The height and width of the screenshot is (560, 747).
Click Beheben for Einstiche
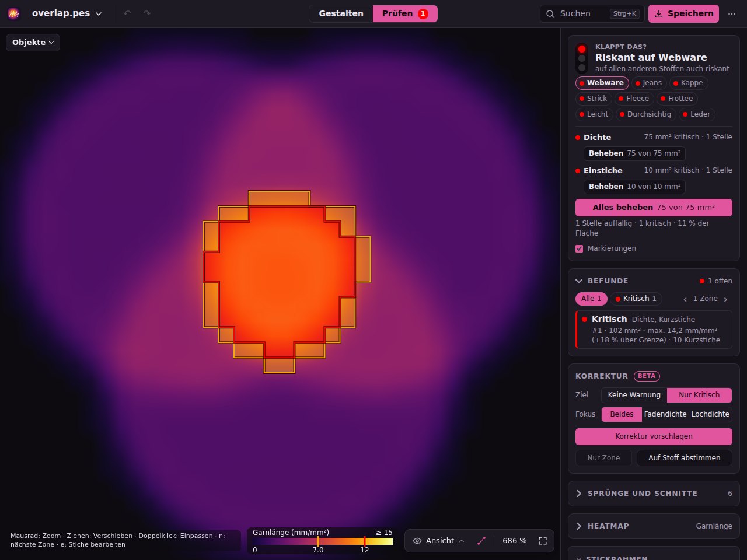(634, 187)
